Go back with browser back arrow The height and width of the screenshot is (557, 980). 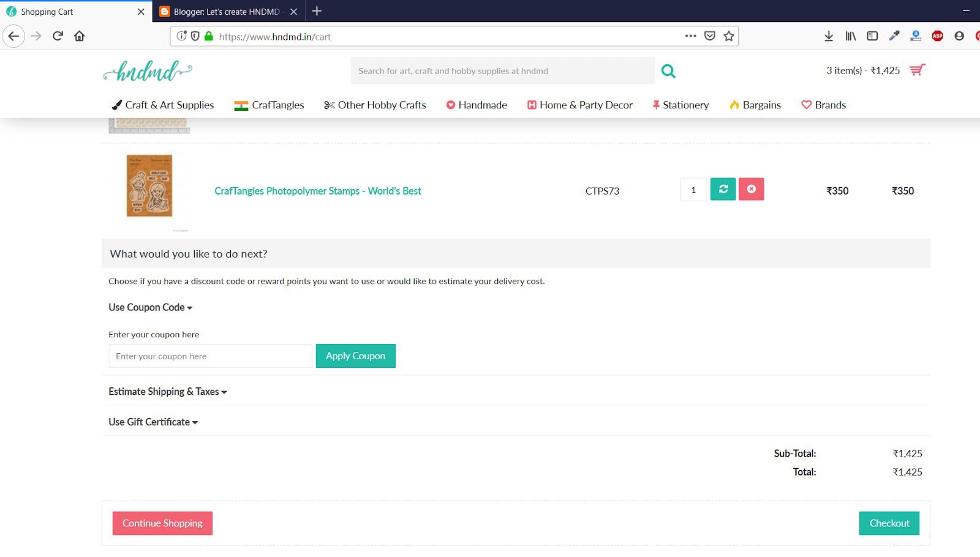pos(13,36)
